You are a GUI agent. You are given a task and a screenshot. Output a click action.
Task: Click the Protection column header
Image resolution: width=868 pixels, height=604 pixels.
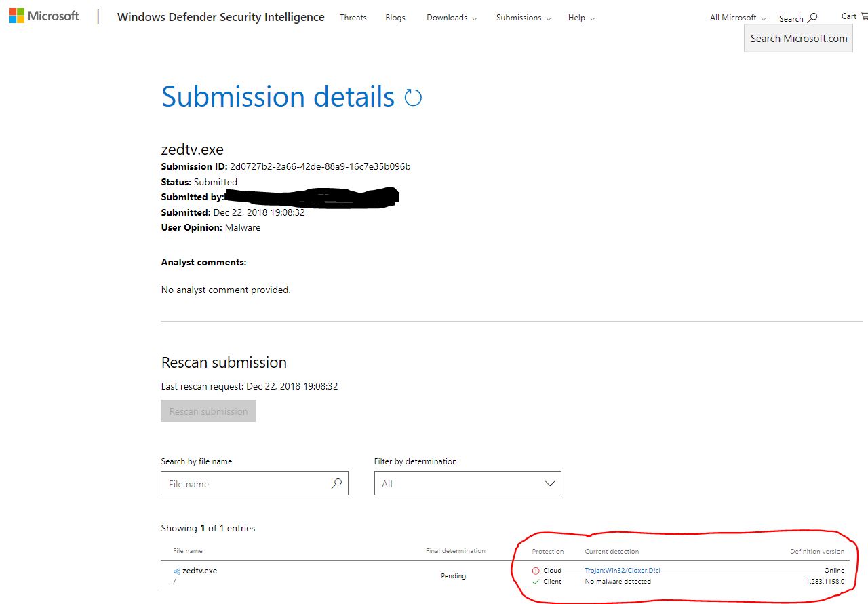548,552
